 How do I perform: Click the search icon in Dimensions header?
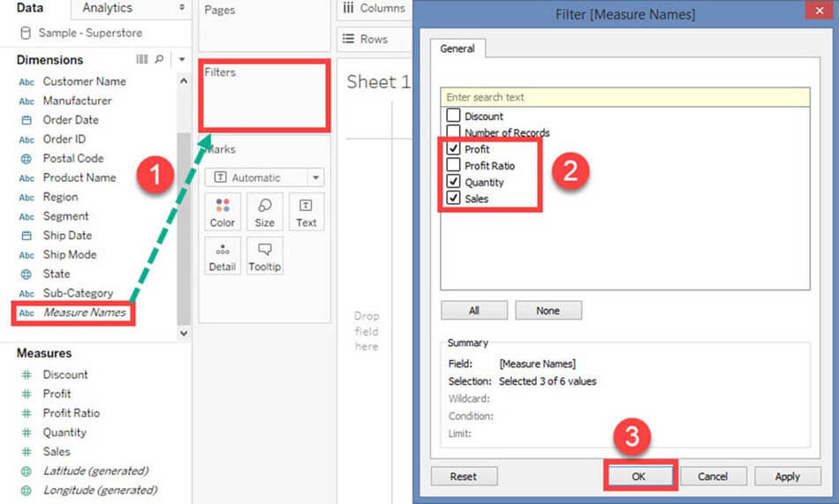[159, 59]
